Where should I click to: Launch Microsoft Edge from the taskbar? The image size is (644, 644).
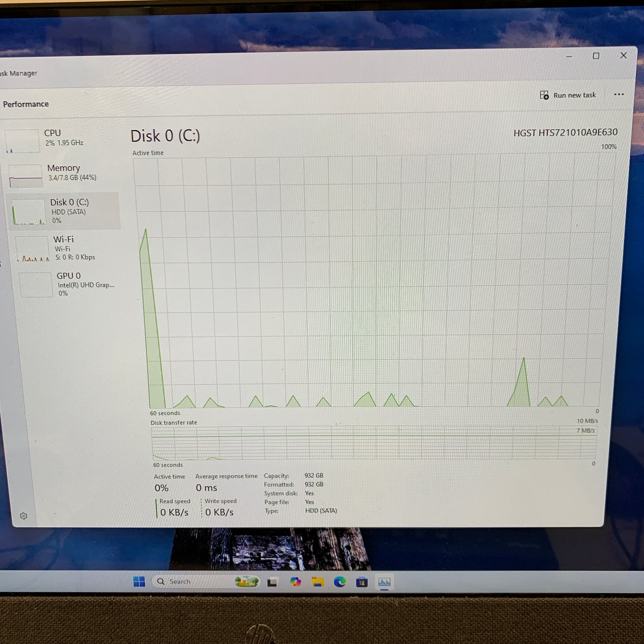[x=340, y=582]
